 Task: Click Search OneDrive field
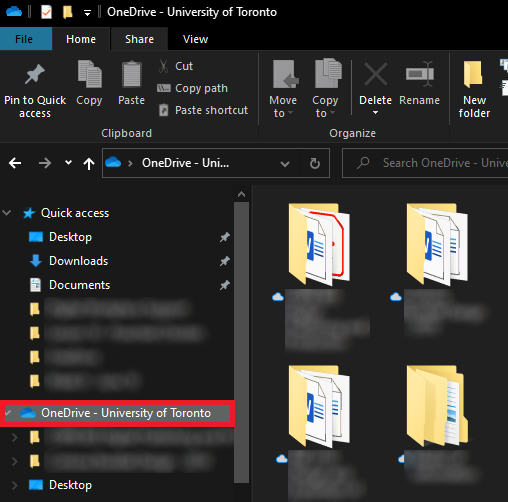click(425, 163)
